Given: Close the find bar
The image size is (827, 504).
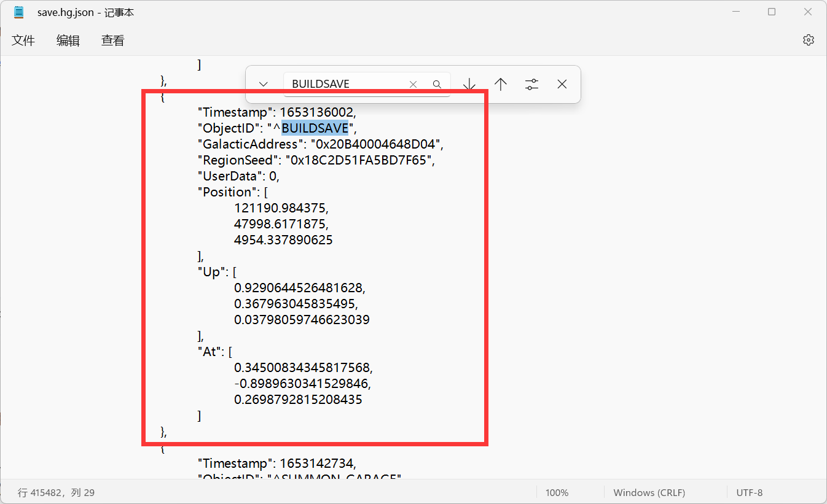Looking at the screenshot, I should [x=562, y=84].
